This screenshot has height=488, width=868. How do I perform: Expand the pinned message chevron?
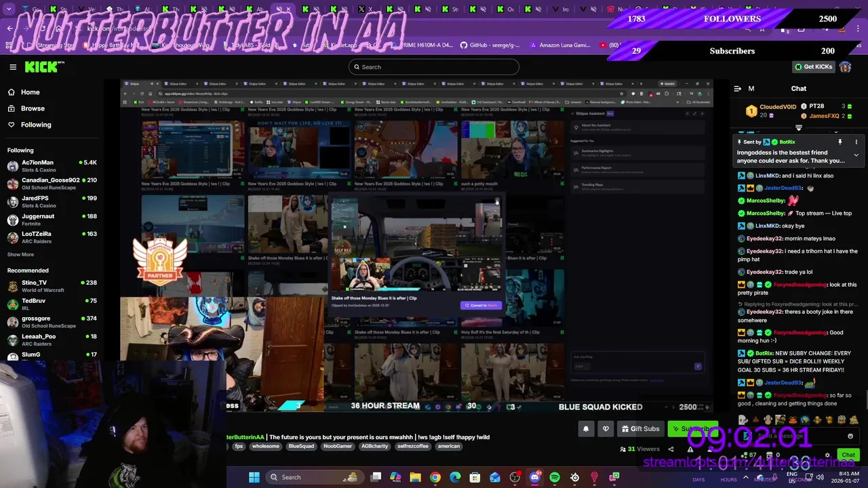pos(856,155)
